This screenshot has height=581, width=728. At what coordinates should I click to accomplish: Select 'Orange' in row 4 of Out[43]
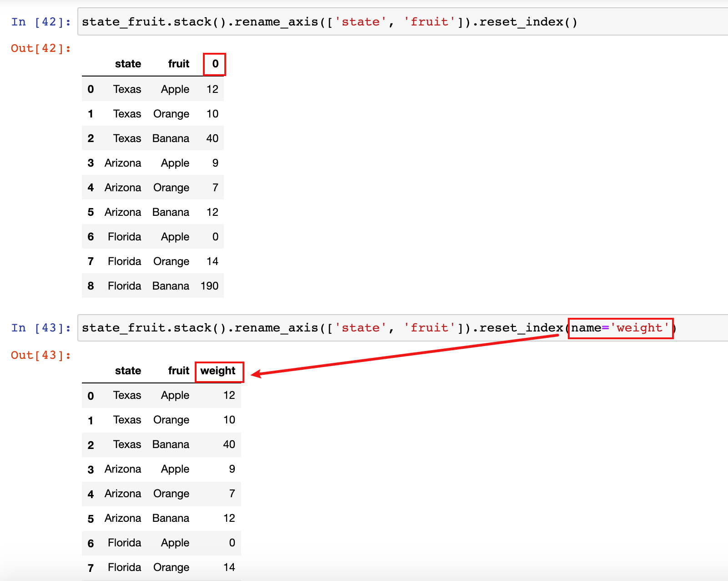pos(171,494)
